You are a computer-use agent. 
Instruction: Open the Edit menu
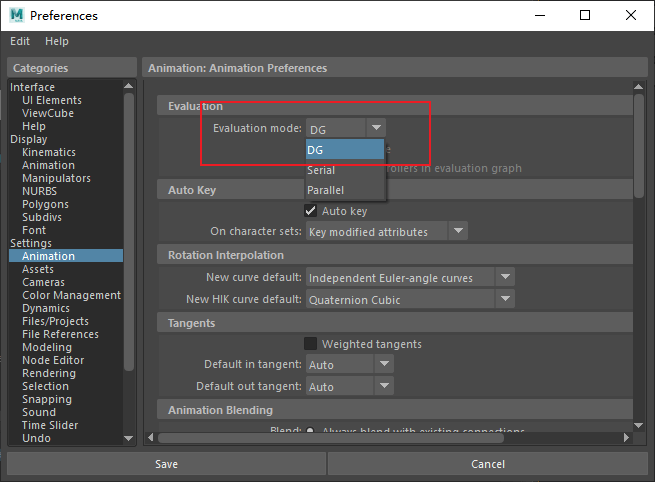[20, 41]
